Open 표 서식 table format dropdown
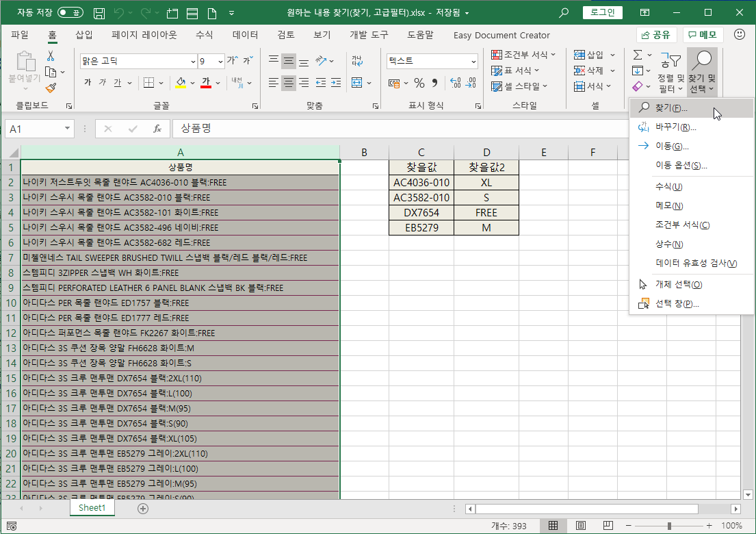Screen dimensions: 756x534 515,71
